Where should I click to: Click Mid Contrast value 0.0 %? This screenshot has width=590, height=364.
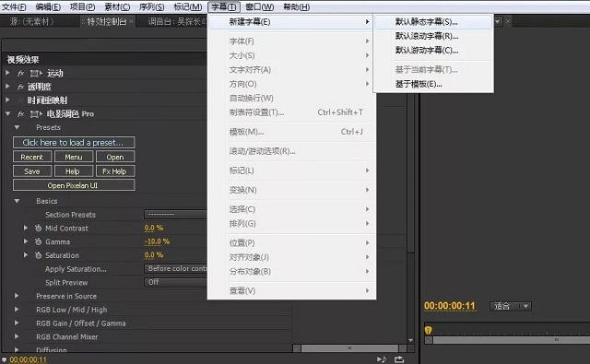pos(154,228)
